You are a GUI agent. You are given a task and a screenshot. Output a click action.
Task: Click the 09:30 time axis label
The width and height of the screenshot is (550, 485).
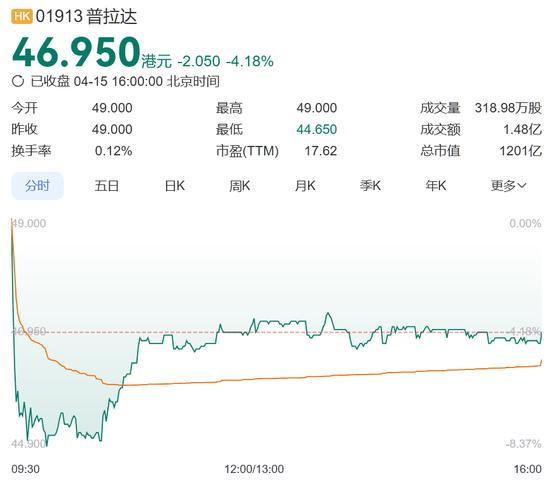point(26,469)
